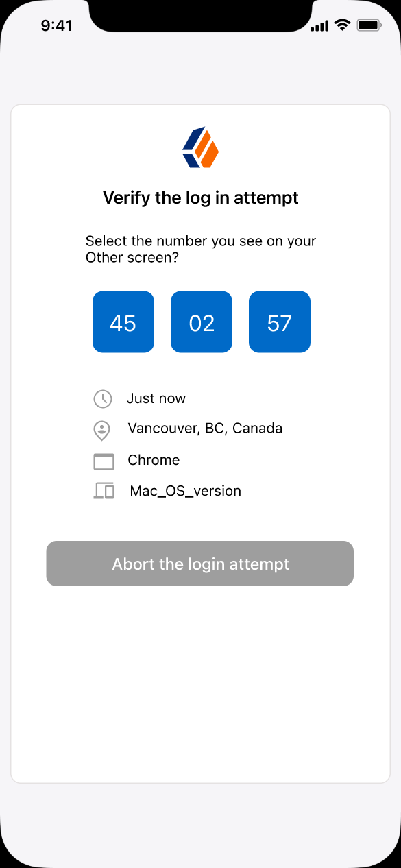The height and width of the screenshot is (868, 401).
Task: Click the Vancouver, BC, Canada location text
Action: (205, 429)
